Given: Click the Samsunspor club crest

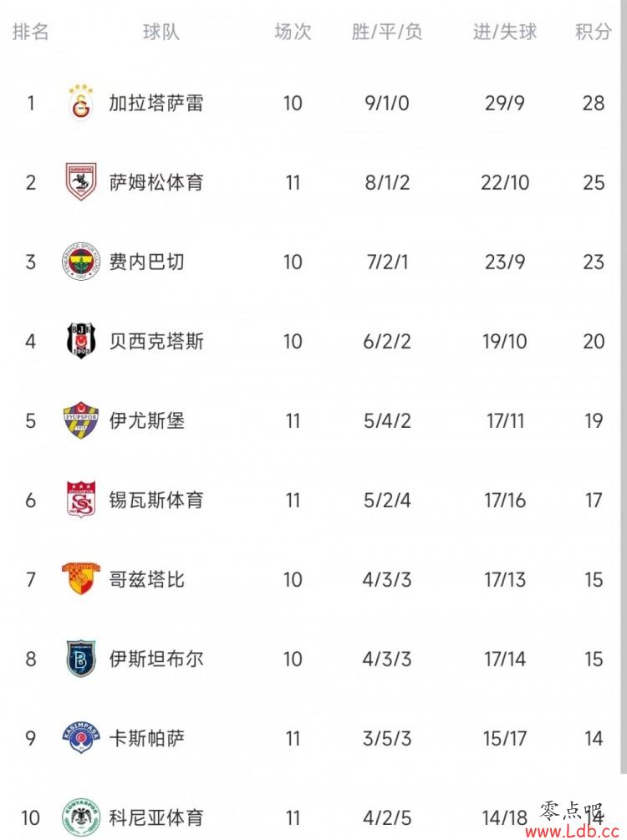Looking at the screenshot, I should (80, 182).
